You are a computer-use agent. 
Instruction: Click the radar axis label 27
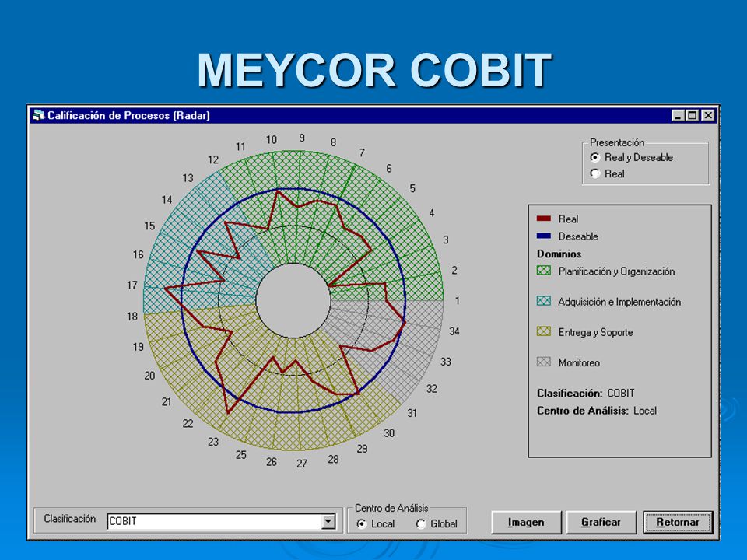302,464
